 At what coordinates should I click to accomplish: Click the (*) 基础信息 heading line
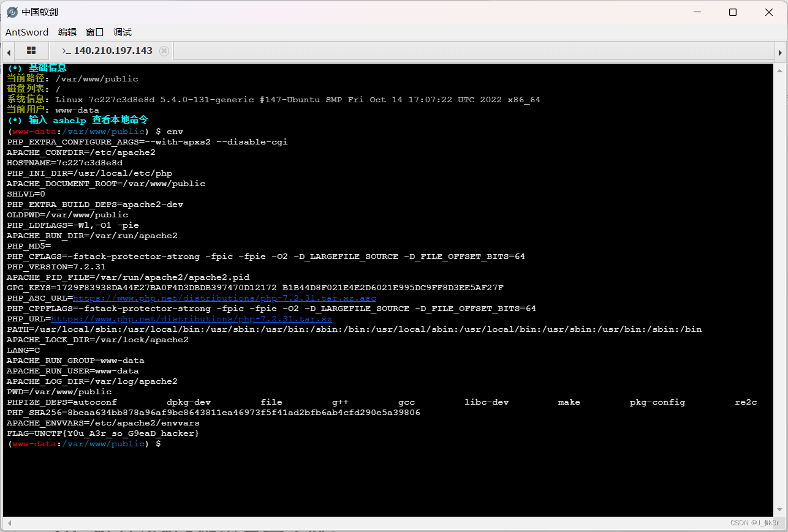click(x=37, y=68)
